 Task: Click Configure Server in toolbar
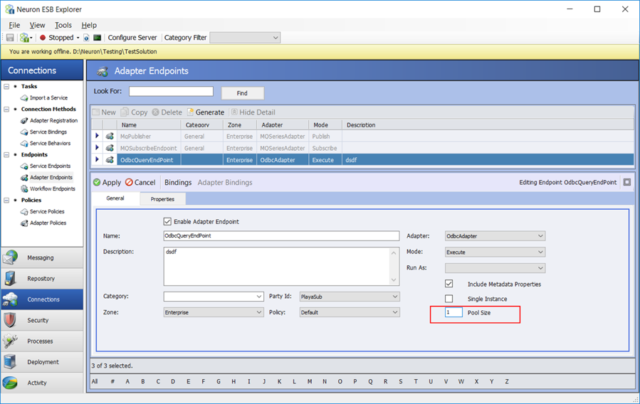(x=132, y=38)
